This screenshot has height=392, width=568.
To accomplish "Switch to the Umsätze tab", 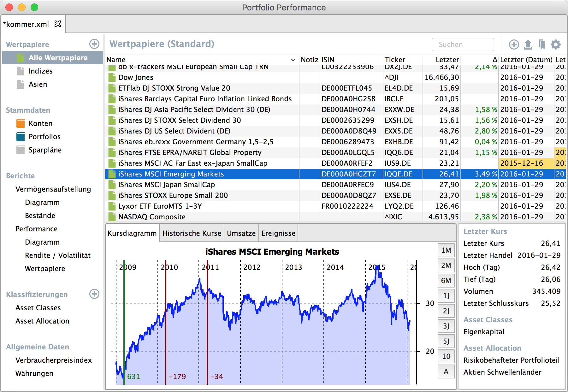I will (x=241, y=233).
